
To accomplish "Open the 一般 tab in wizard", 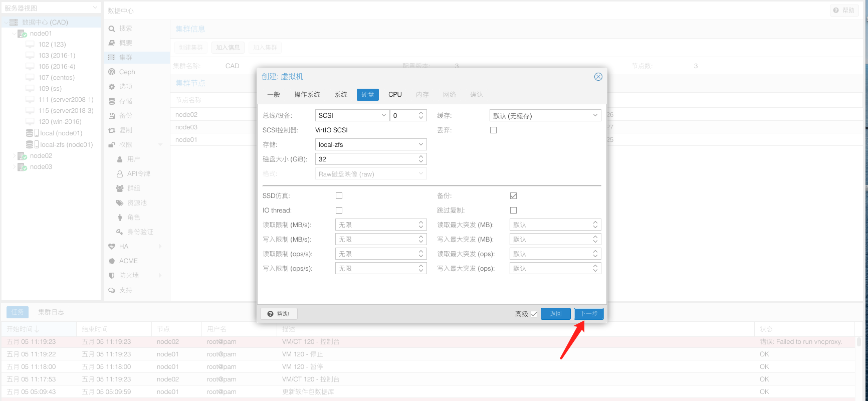I will click(274, 95).
